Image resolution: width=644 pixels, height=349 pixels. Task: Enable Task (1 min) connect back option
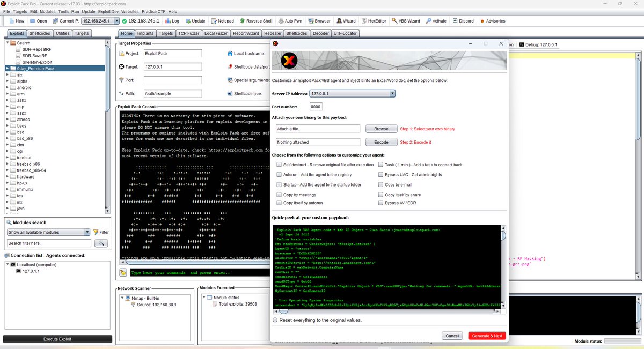click(x=380, y=165)
